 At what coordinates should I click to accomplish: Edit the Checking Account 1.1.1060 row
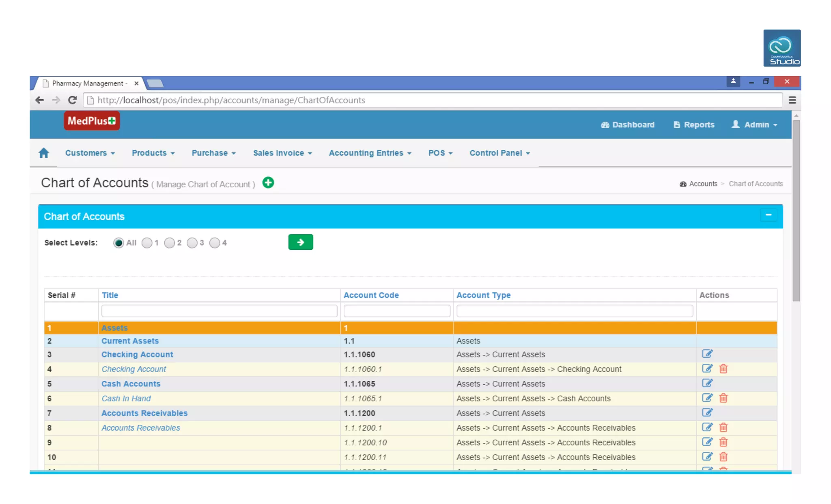[x=707, y=354]
